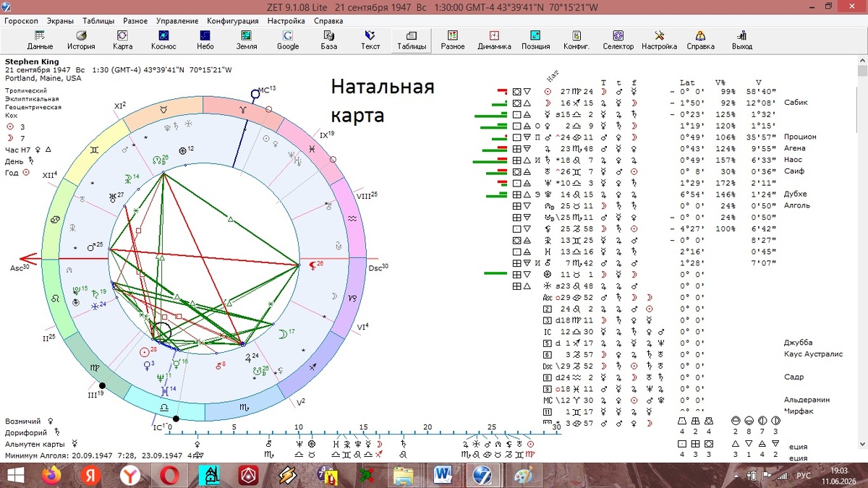Viewport: 868px width, 488px height.
Task: Click the Джубба star label
Action: coord(799,343)
